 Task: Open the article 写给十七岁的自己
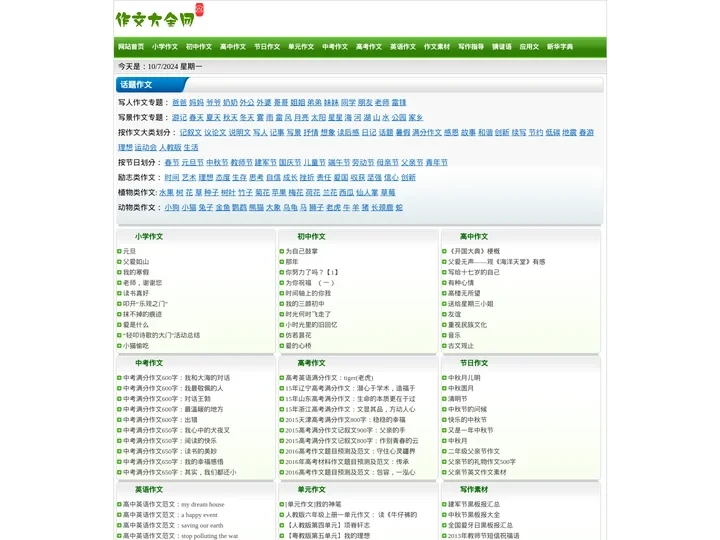474,272
